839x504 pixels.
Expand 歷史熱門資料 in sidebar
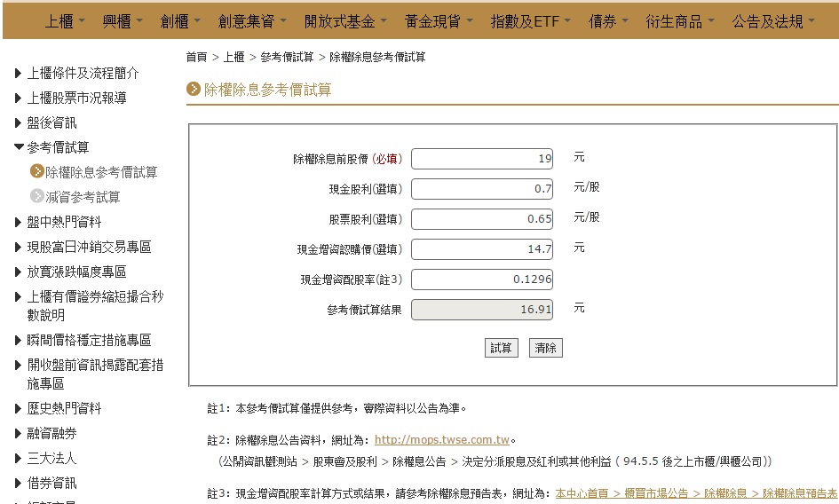[58, 408]
